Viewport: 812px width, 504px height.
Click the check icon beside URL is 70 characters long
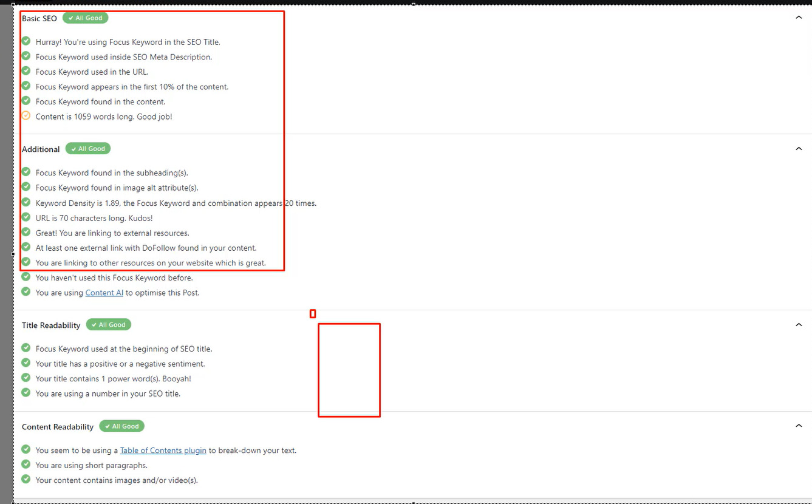pos(26,217)
